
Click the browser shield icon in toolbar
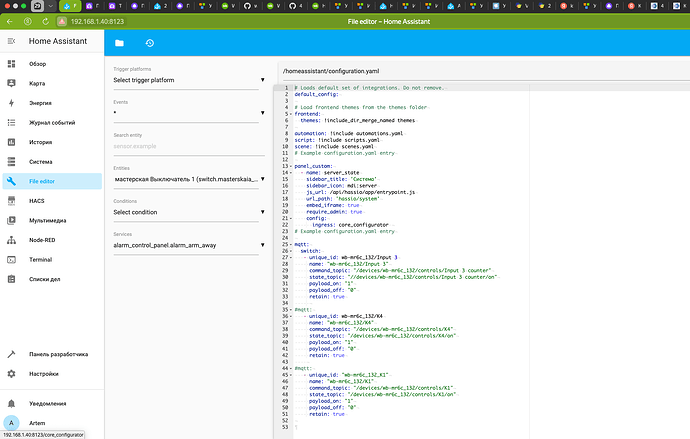click(28, 21)
